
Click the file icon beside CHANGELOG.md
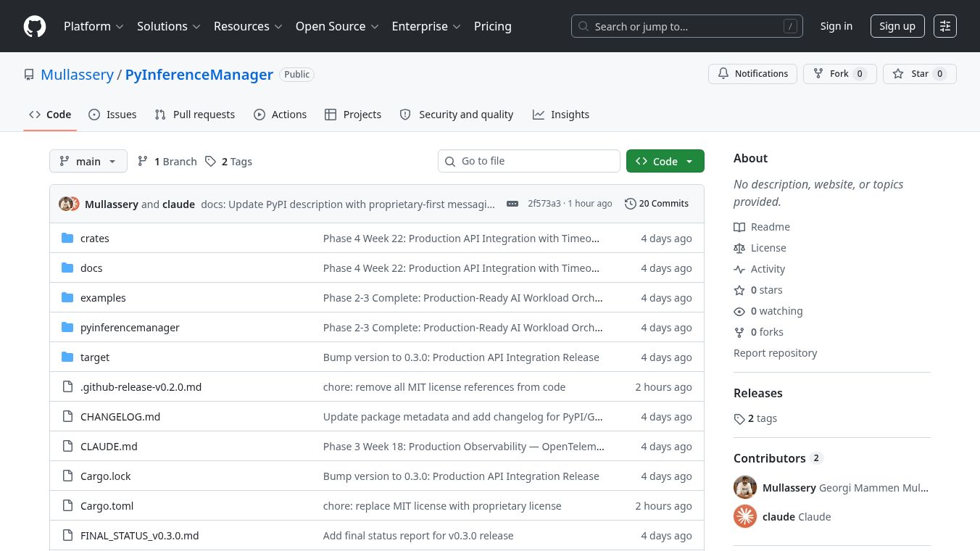pyautogui.click(x=67, y=417)
